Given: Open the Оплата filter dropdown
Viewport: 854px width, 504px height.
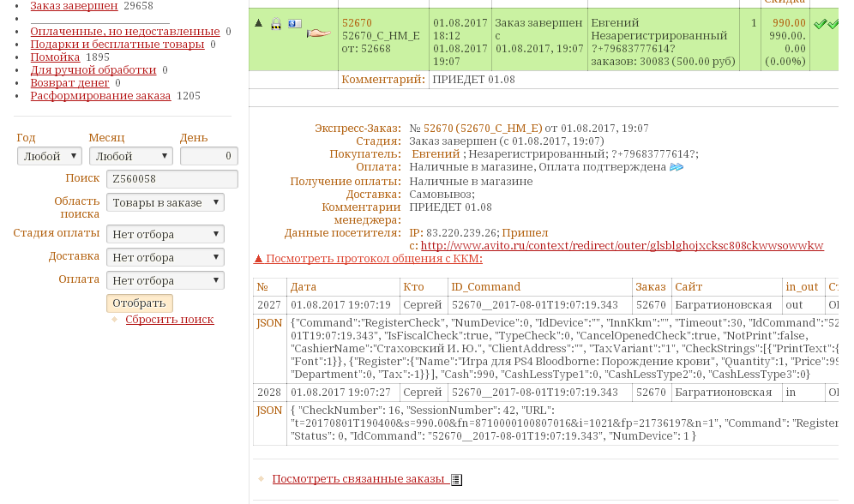Looking at the screenshot, I should (x=165, y=280).
